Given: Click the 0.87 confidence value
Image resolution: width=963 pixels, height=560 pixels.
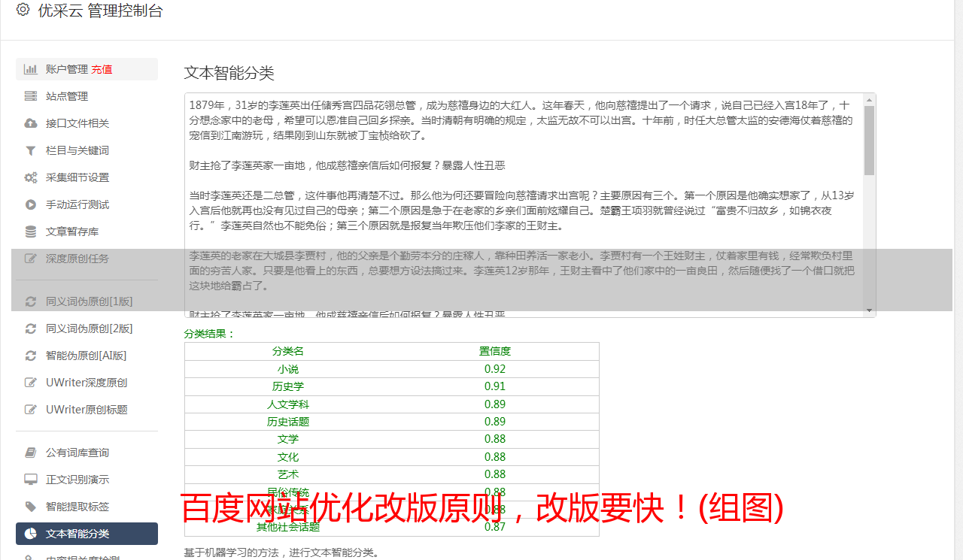Looking at the screenshot, I should click(x=495, y=527).
